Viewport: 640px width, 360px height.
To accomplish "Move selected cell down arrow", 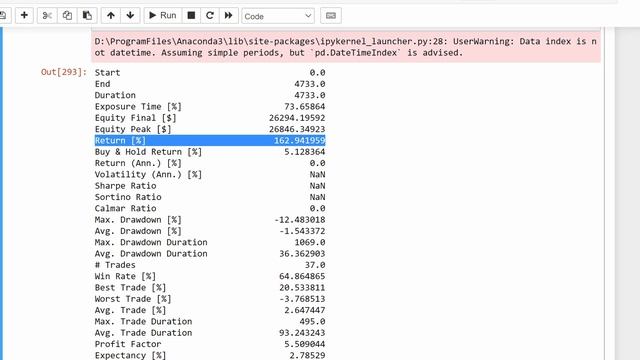I will click(x=130, y=16).
